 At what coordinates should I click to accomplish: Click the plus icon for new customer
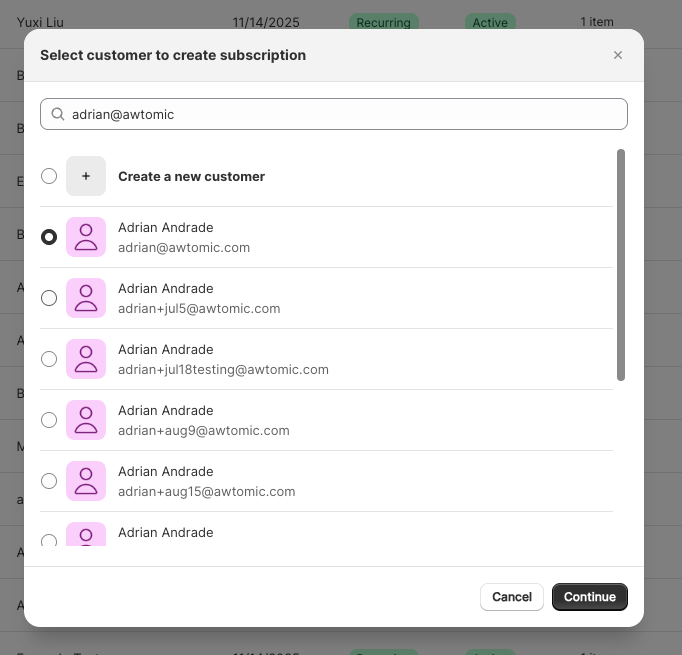[86, 176]
